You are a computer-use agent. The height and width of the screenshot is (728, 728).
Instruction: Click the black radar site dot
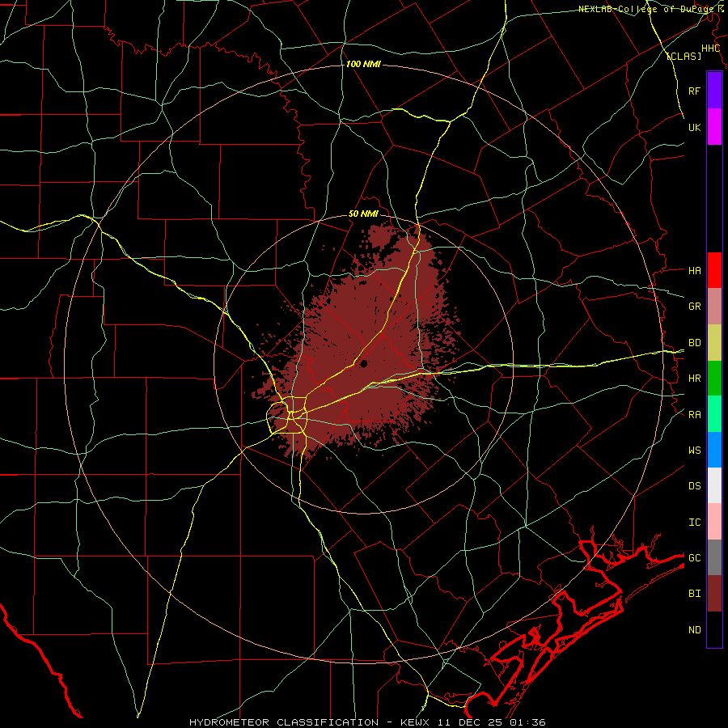[363, 363]
